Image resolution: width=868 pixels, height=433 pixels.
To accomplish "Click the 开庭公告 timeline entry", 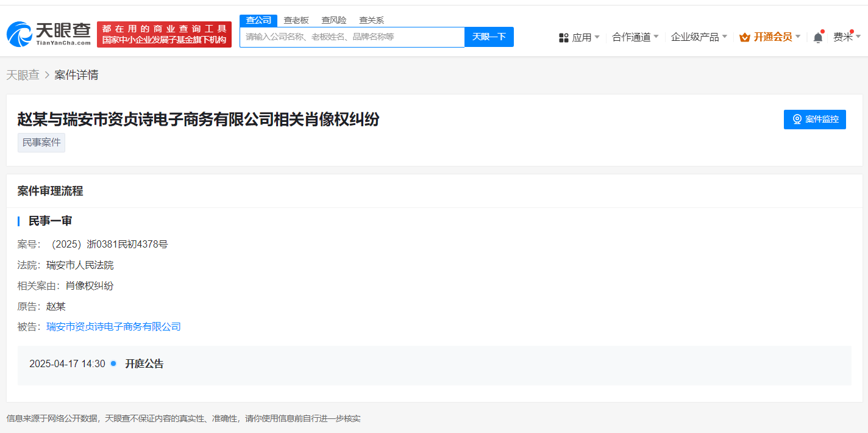I will click(144, 364).
